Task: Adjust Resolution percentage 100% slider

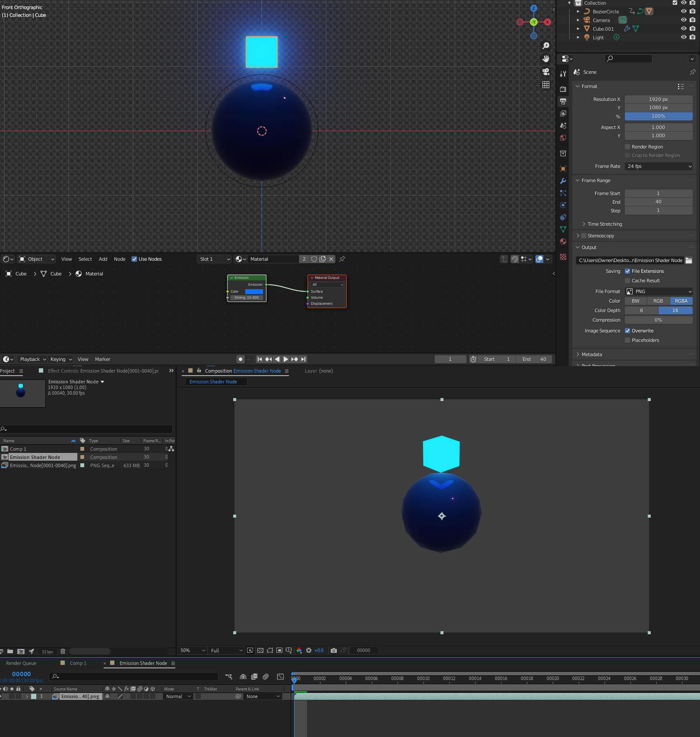Action: tap(659, 116)
